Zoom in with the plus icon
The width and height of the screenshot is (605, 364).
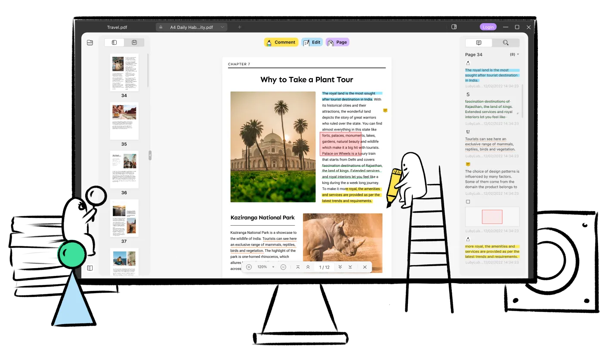(x=249, y=267)
